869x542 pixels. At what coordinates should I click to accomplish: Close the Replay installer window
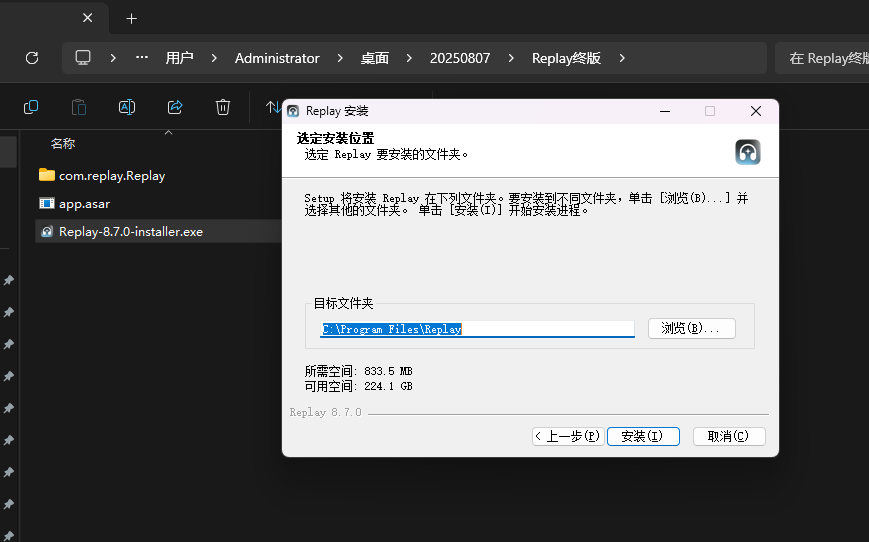[755, 111]
